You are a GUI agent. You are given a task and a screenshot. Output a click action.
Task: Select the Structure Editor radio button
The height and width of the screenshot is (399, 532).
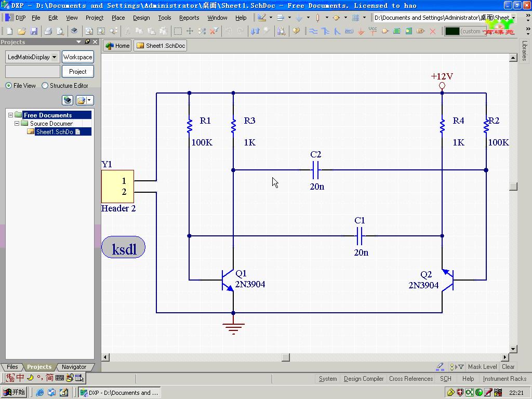pyautogui.click(x=45, y=86)
